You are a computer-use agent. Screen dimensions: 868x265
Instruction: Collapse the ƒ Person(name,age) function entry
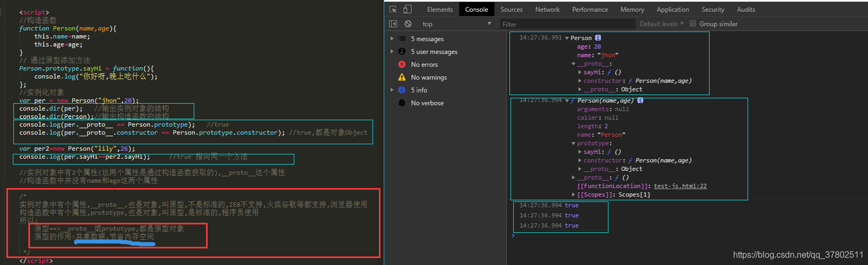tap(567, 100)
